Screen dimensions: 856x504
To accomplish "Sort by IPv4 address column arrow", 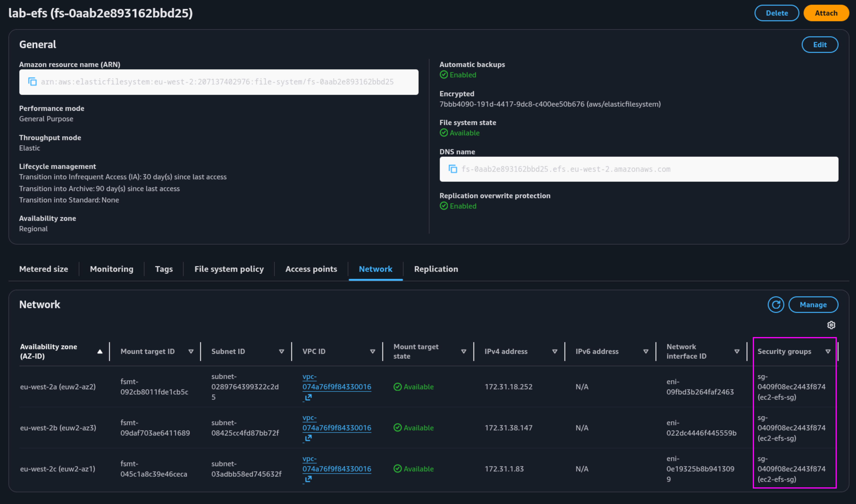I will (555, 352).
